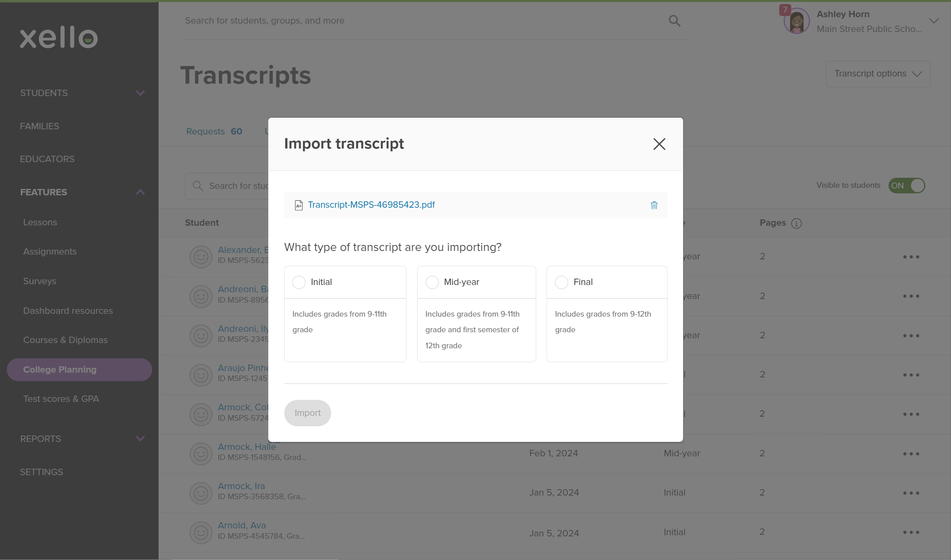This screenshot has width=951, height=560.
Task: Click the Mid-year cell in Armock, Halle row
Action: click(682, 453)
